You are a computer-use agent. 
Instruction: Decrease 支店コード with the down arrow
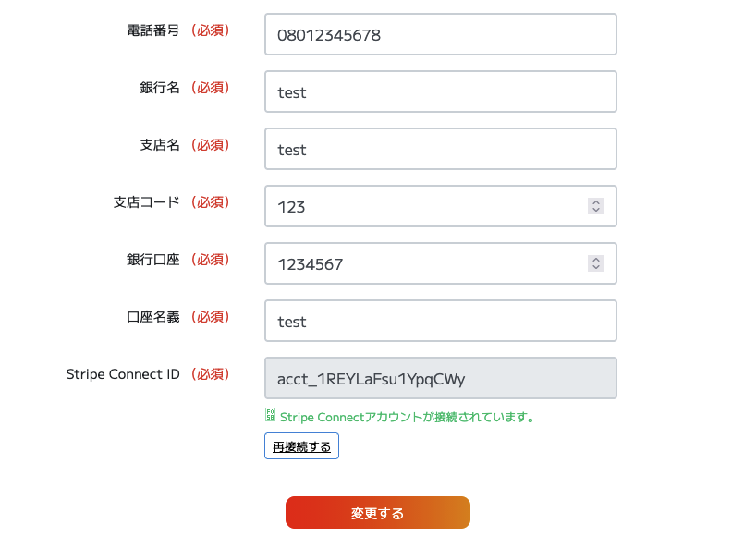(x=596, y=211)
